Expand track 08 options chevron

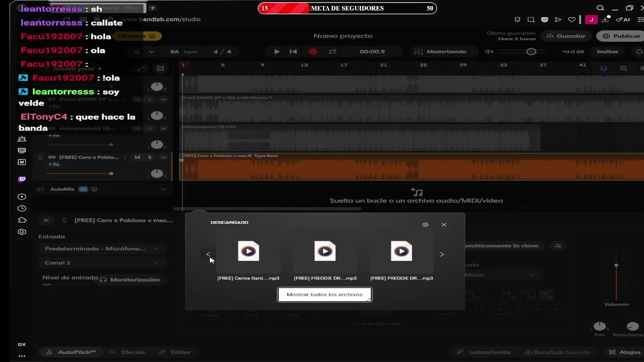(x=163, y=128)
